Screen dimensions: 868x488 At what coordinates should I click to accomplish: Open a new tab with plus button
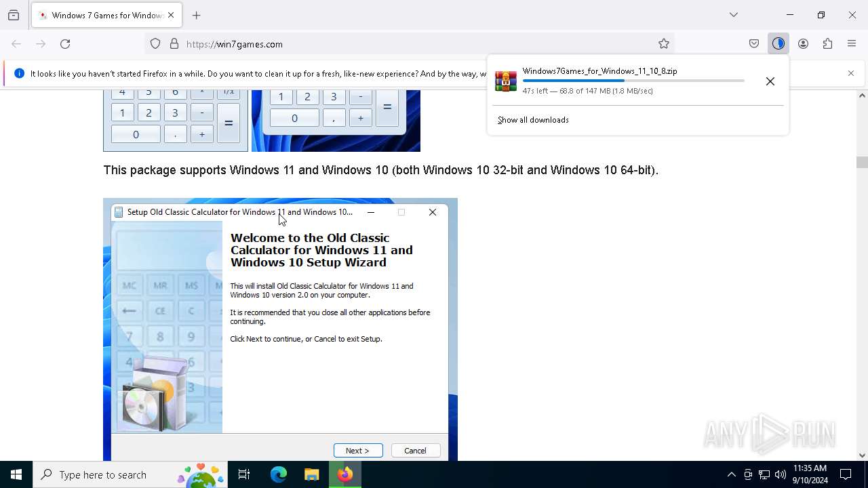tap(197, 15)
